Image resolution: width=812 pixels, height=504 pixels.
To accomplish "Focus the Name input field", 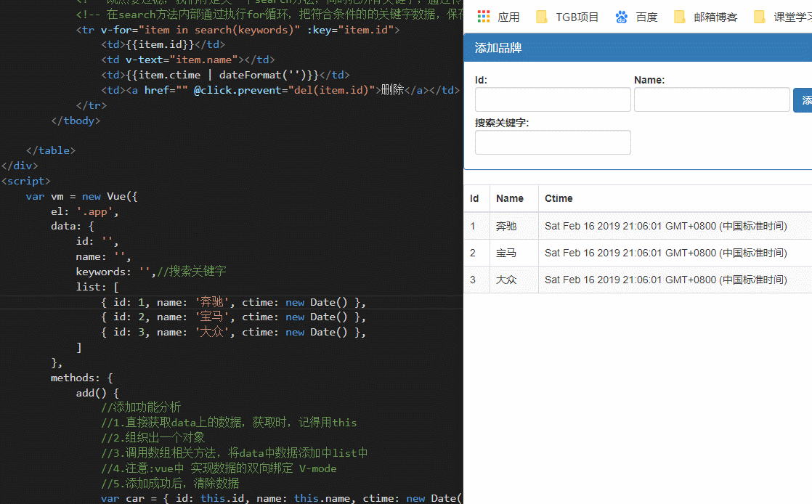I will (712, 99).
